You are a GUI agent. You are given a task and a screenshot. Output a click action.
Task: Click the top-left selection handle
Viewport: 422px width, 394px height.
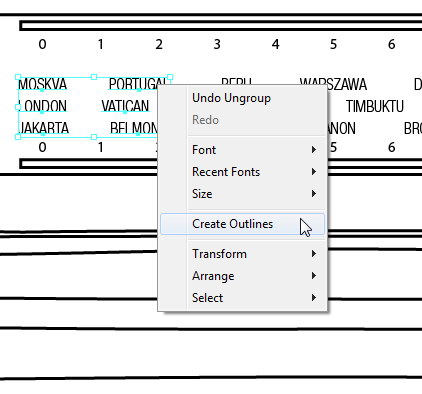point(18,77)
